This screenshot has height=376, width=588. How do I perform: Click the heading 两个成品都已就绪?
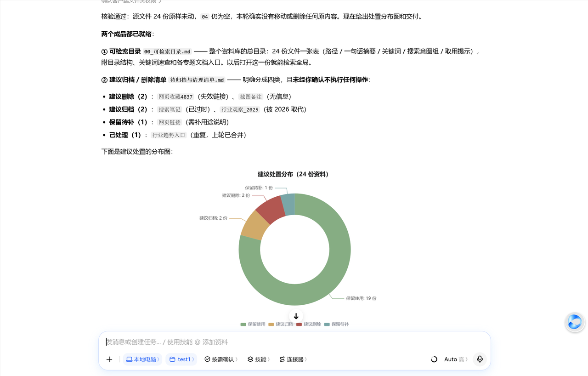126,34
